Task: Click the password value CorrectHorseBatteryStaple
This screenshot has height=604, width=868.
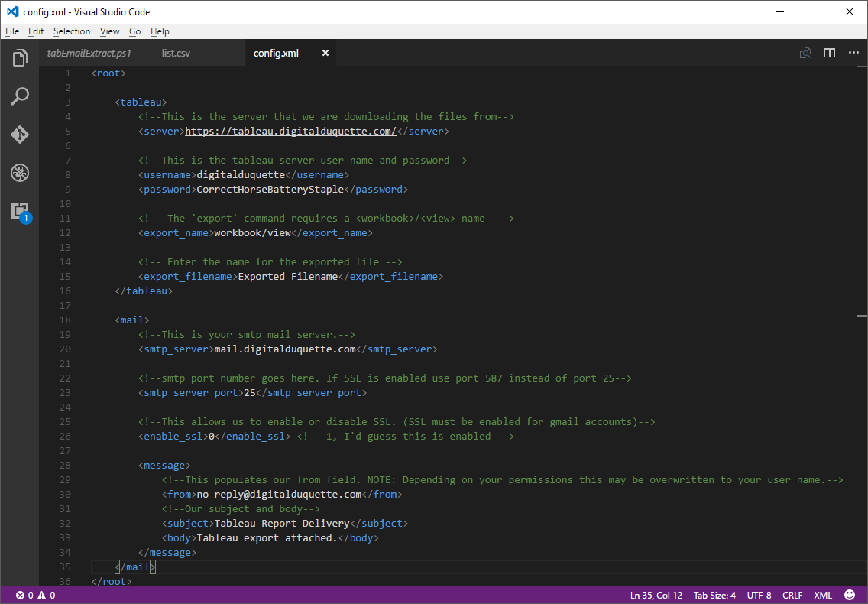Action: pos(270,190)
